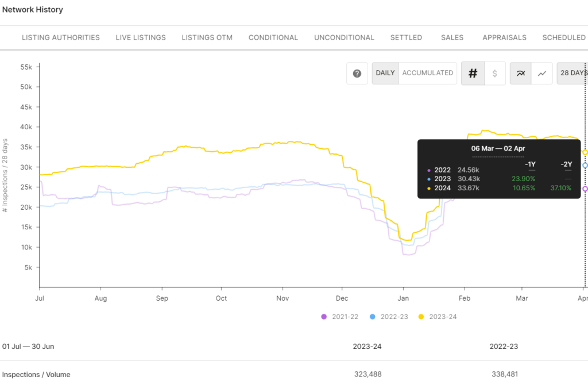This screenshot has height=388, width=588.
Task: Go to the Live Listings tab
Action: [x=141, y=37]
